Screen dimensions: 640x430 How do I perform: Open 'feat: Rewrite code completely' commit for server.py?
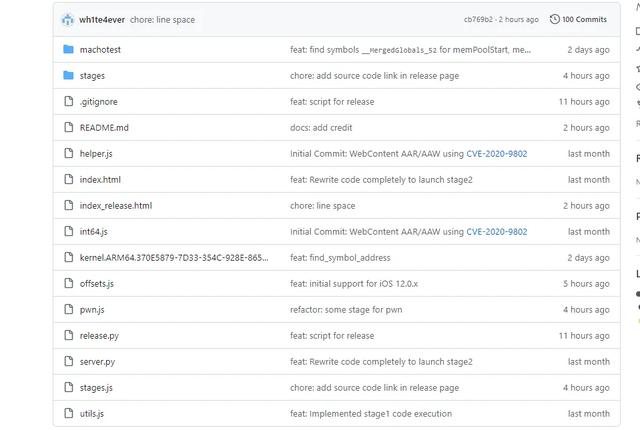click(381, 361)
